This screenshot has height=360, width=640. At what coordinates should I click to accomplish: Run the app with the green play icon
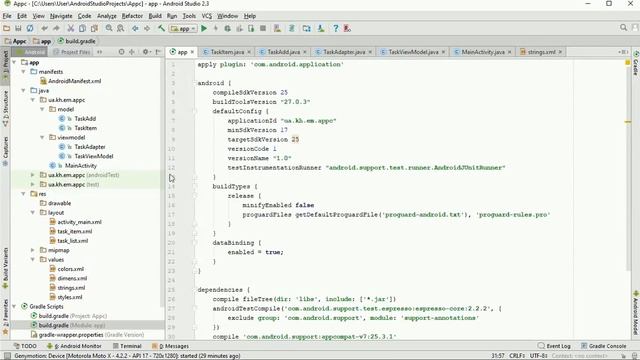click(204, 28)
